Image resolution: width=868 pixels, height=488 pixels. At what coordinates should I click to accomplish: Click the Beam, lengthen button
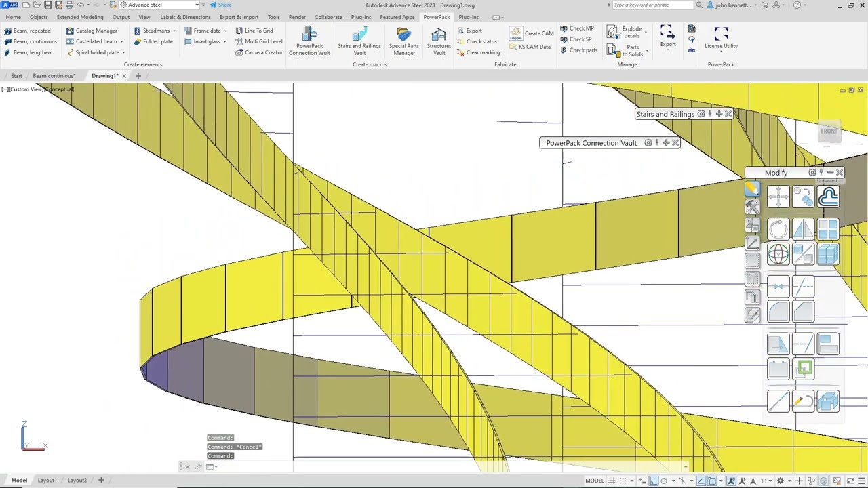tap(27, 52)
